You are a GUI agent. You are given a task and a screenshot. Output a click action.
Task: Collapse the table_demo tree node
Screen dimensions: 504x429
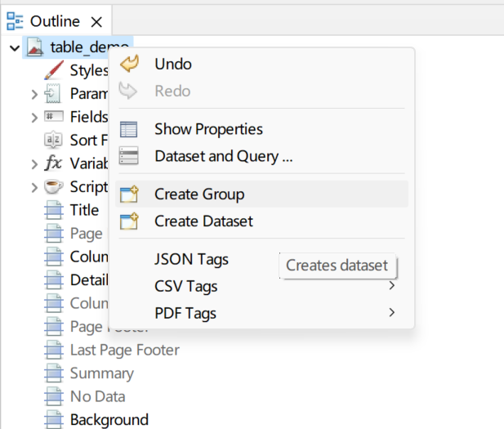coord(15,47)
